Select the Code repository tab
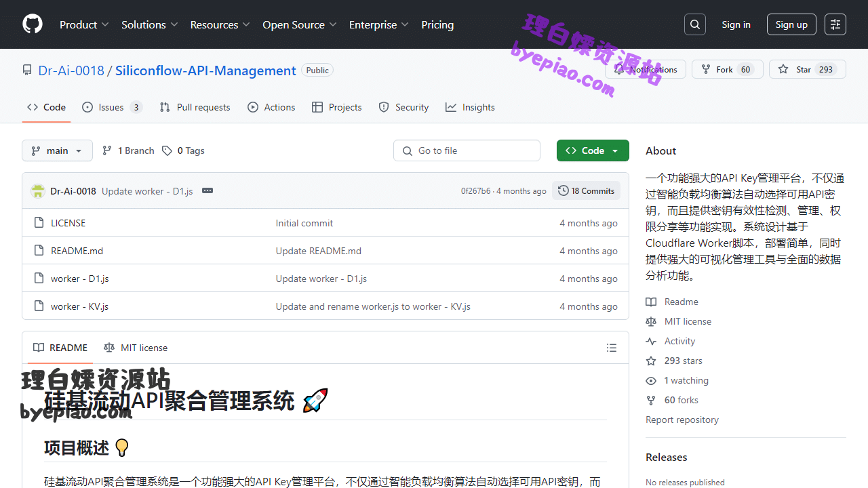 46,107
